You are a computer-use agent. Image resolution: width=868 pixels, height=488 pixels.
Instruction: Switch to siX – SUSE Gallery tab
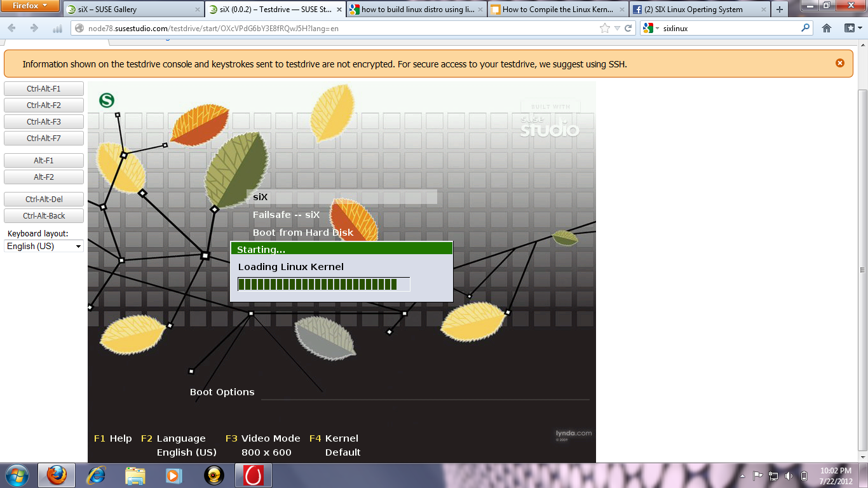click(x=132, y=10)
